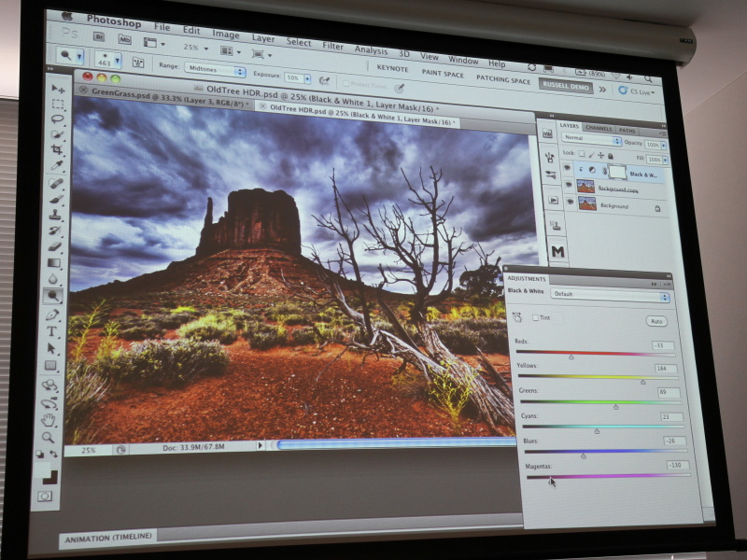Open the Image menu
Image resolution: width=747 pixels, height=560 pixels.
[225, 35]
